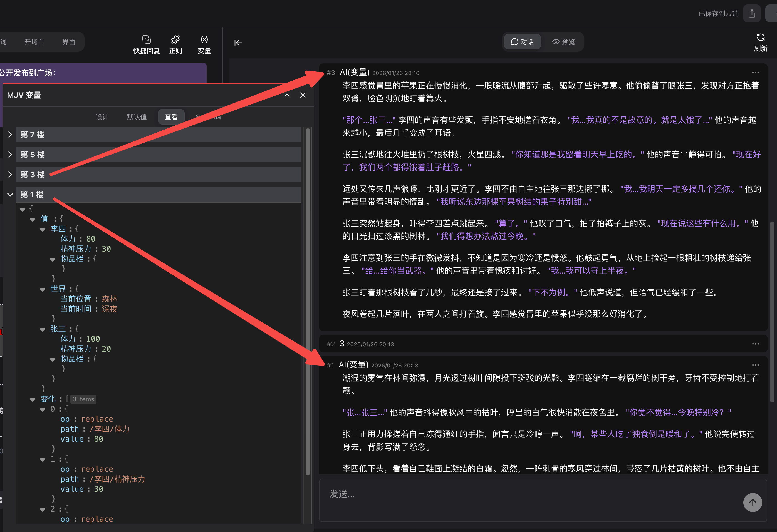Click the share/export icon at top
777x532 pixels.
pyautogui.click(x=752, y=13)
